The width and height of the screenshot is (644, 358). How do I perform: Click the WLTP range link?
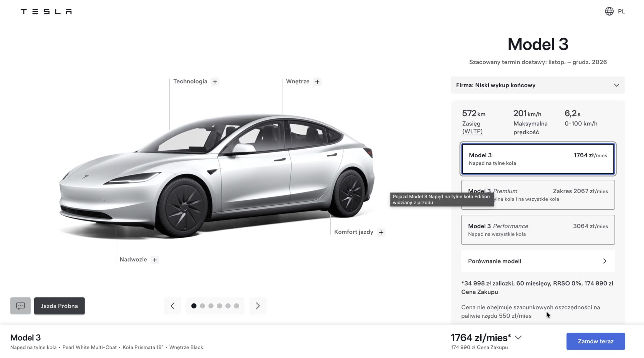[472, 132]
